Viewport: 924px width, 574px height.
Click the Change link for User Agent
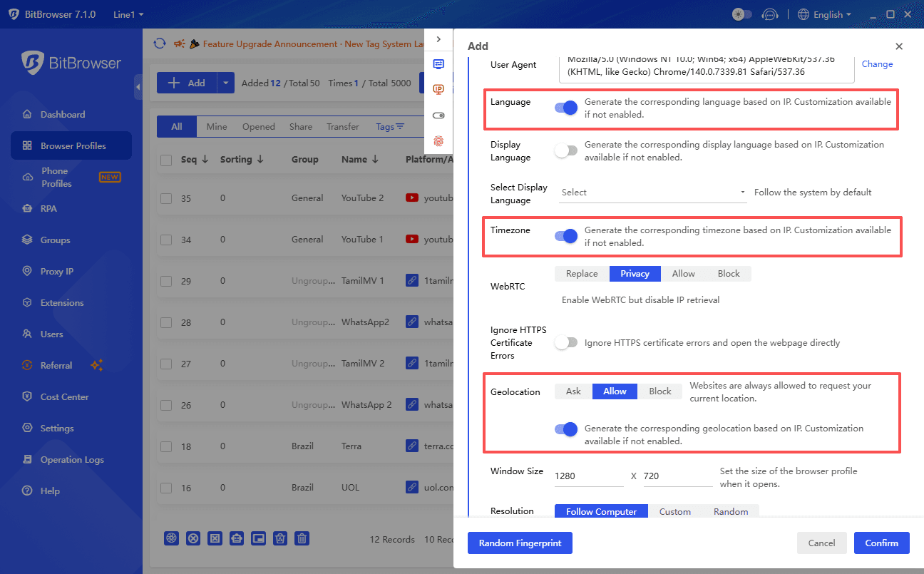click(877, 64)
